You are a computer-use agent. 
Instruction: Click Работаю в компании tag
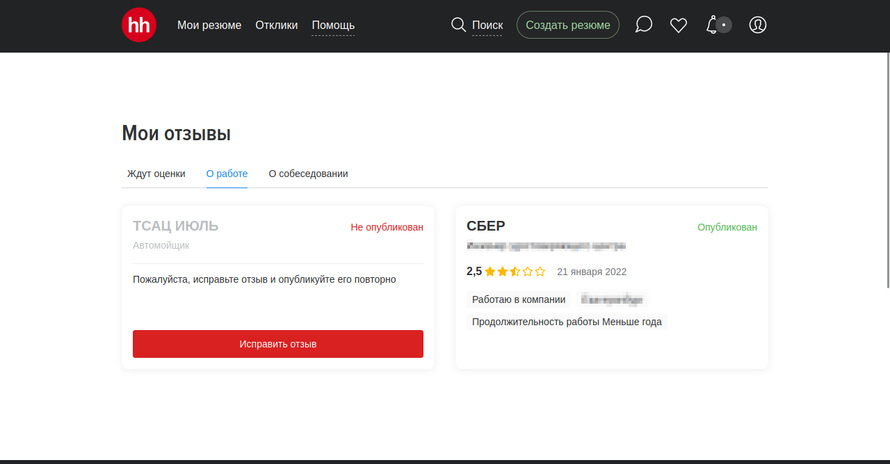(x=519, y=299)
